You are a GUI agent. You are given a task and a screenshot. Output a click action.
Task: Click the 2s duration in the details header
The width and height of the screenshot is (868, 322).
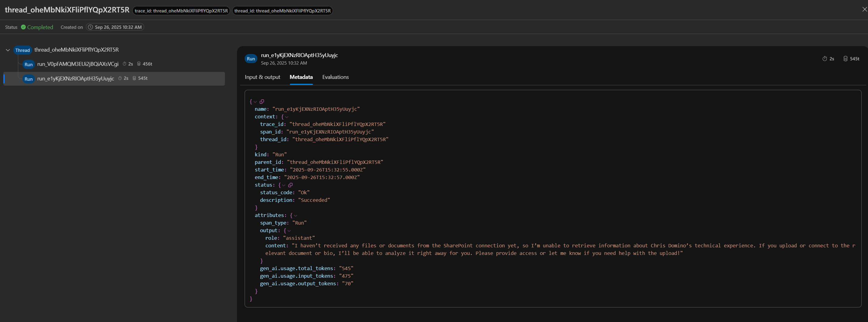click(x=832, y=59)
